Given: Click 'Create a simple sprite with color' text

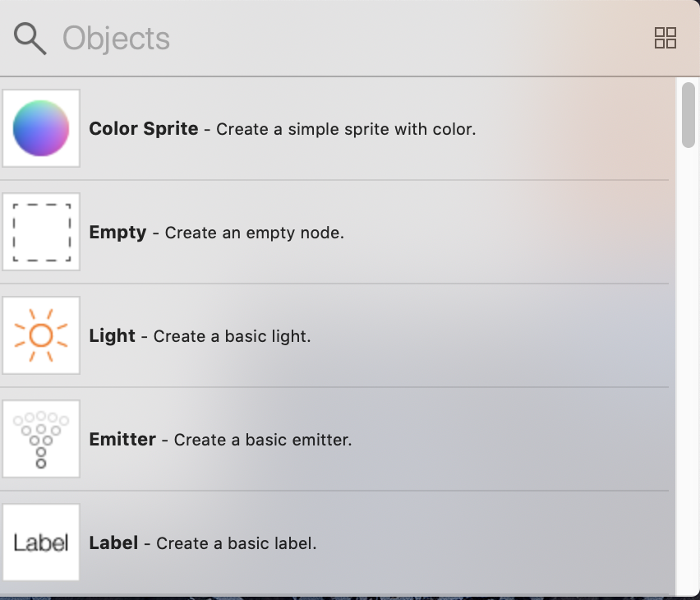Looking at the screenshot, I should click(346, 129).
